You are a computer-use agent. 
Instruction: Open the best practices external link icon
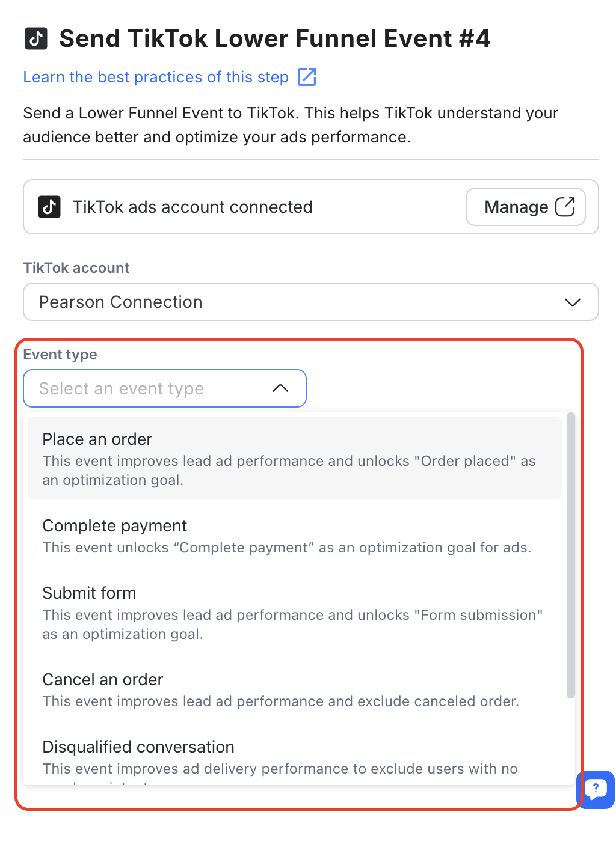(307, 77)
